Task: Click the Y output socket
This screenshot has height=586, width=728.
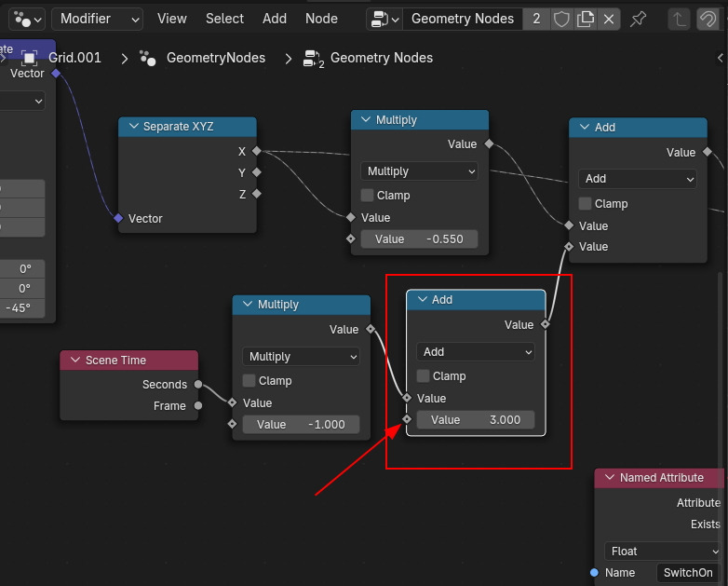Action: coord(257,172)
